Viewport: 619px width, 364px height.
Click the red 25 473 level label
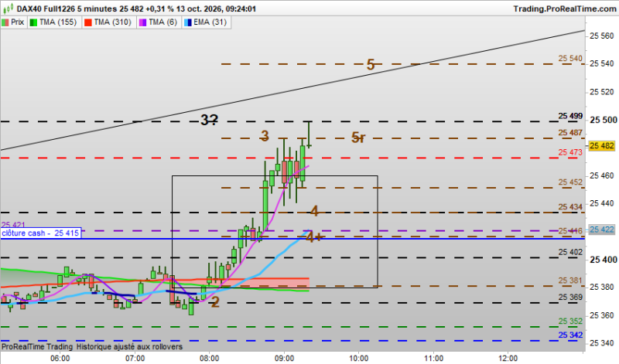pyautogui.click(x=570, y=152)
